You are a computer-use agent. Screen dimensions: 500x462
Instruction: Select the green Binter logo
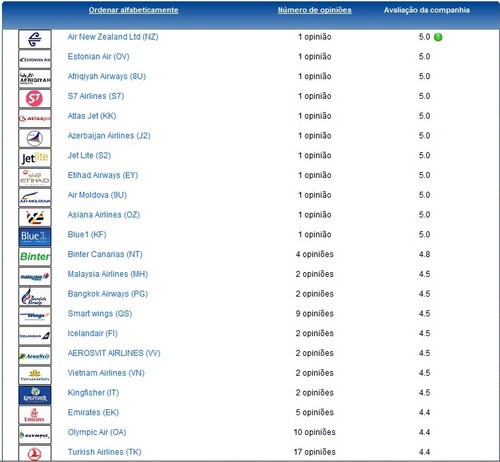point(35,257)
